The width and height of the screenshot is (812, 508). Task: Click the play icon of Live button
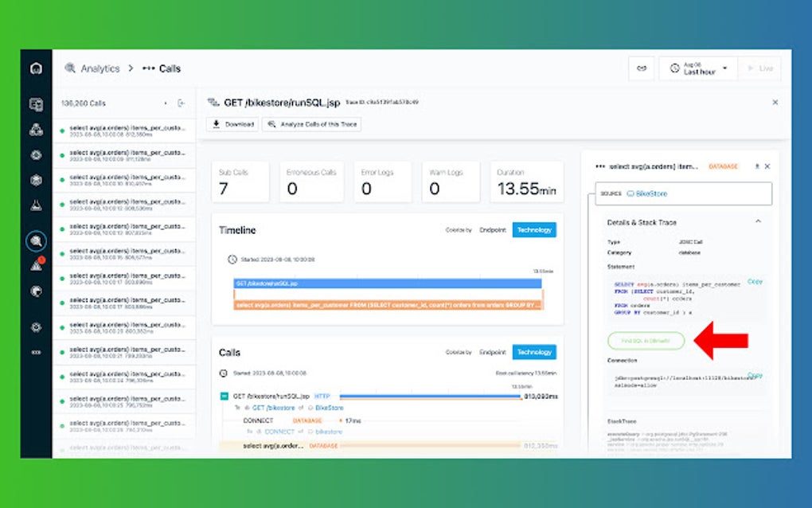[751, 68]
